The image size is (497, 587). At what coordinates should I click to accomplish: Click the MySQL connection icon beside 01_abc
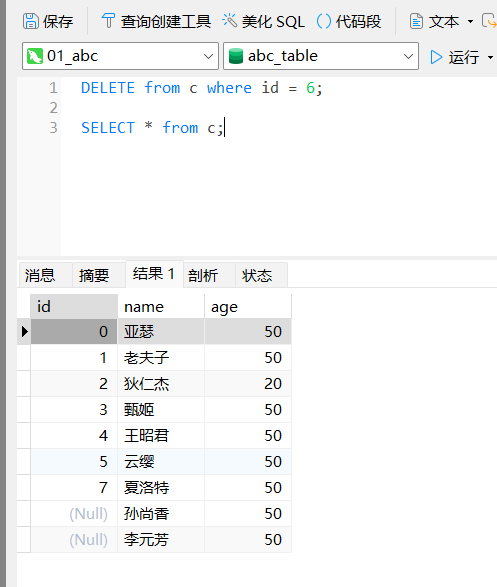point(35,56)
